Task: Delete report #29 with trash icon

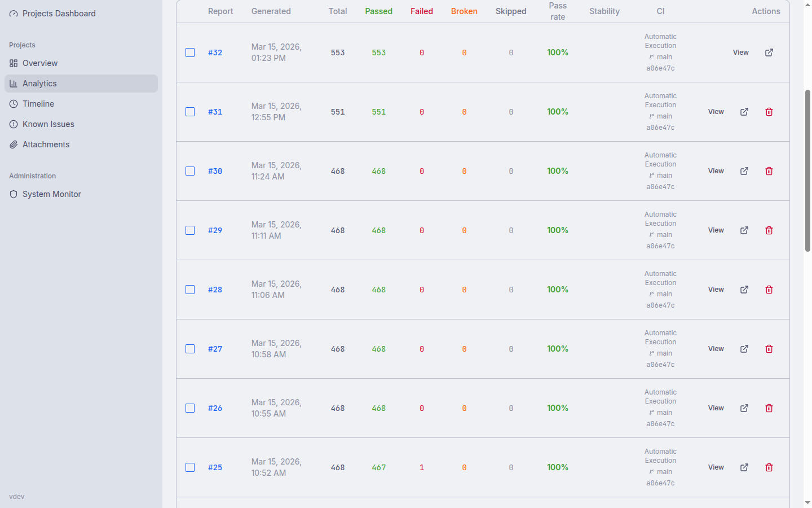Action: [x=769, y=230]
